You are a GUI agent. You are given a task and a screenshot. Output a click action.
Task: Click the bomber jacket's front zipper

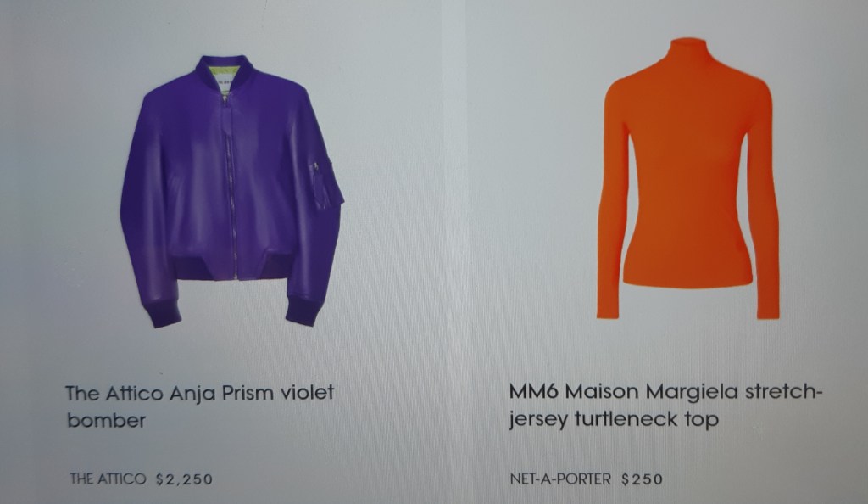pyautogui.click(x=231, y=186)
